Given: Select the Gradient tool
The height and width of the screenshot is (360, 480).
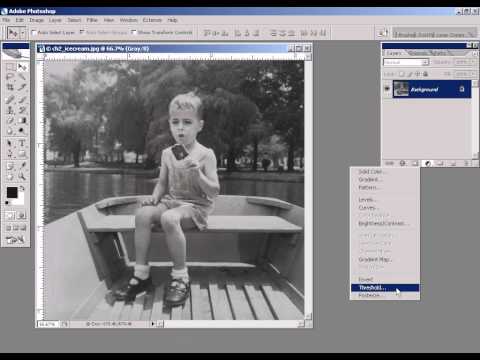Looking at the screenshot, I should coord(22,120).
